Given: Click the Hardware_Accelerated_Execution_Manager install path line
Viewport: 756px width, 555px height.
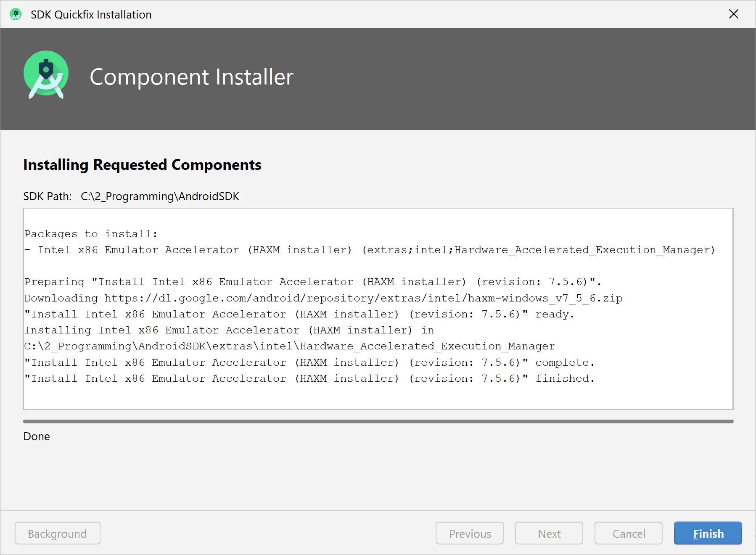Looking at the screenshot, I should [290, 346].
